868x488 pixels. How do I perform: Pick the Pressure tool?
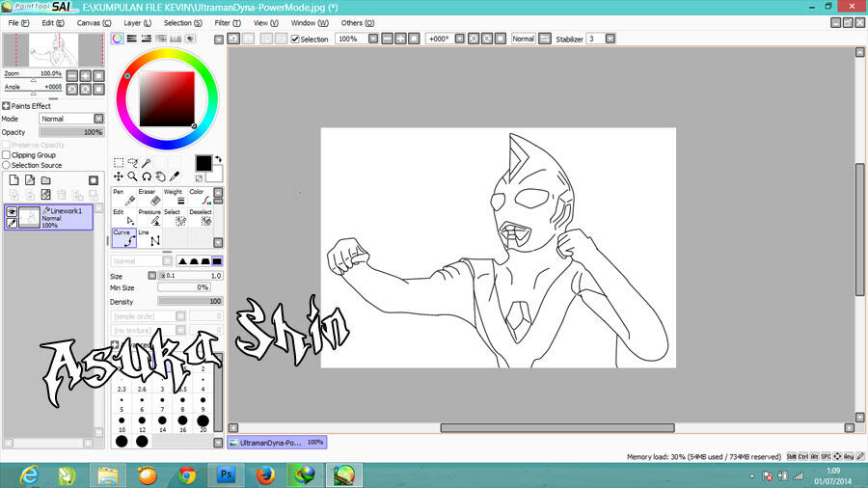[149, 217]
